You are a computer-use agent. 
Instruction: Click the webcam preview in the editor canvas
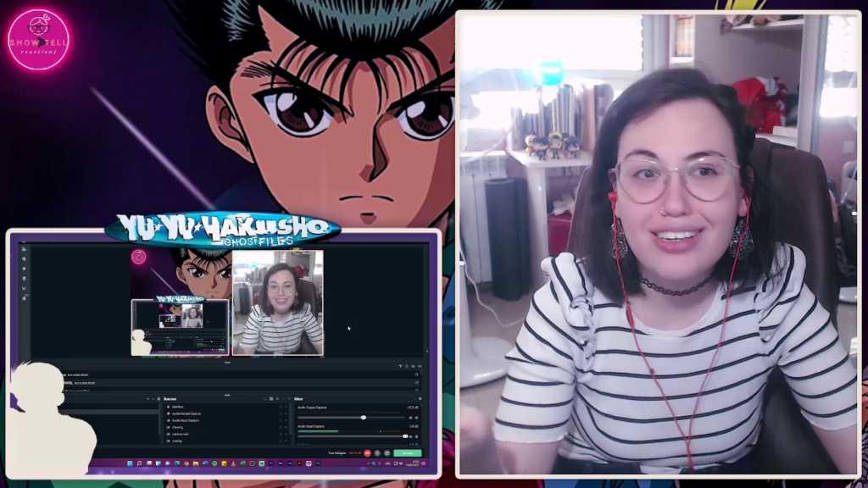pos(278,302)
